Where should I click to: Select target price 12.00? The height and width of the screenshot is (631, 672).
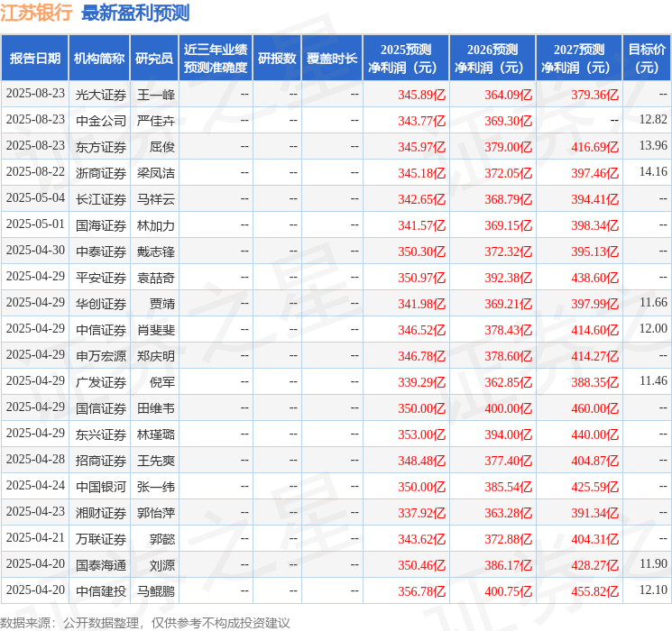[x=653, y=328]
